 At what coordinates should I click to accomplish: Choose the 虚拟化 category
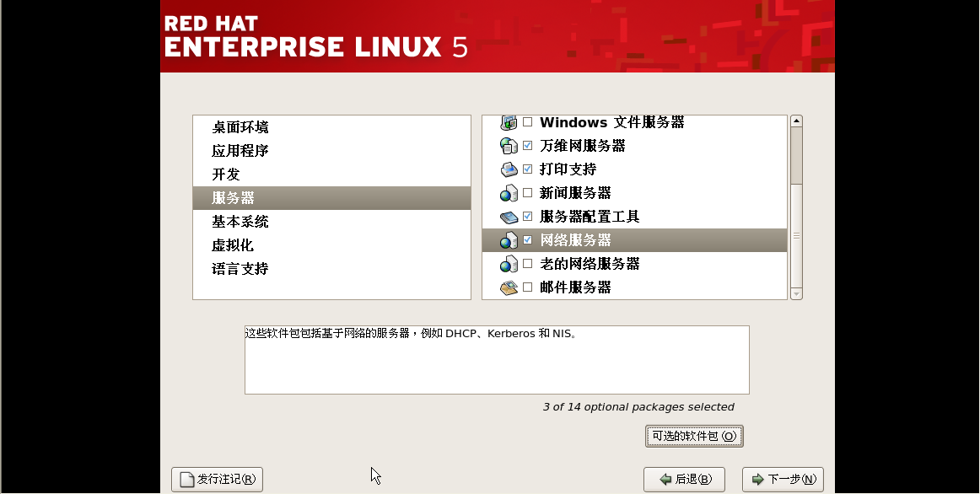point(233,245)
